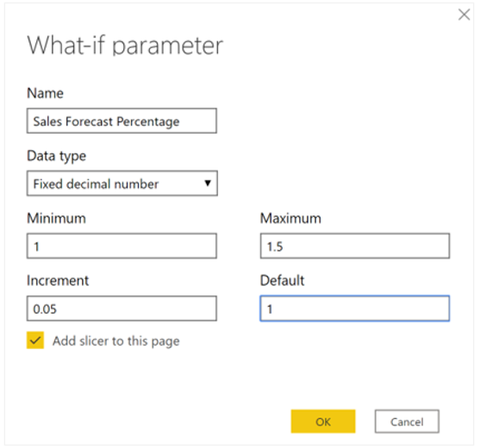
Task: Click the 'Minimum' label
Action: [56, 219]
